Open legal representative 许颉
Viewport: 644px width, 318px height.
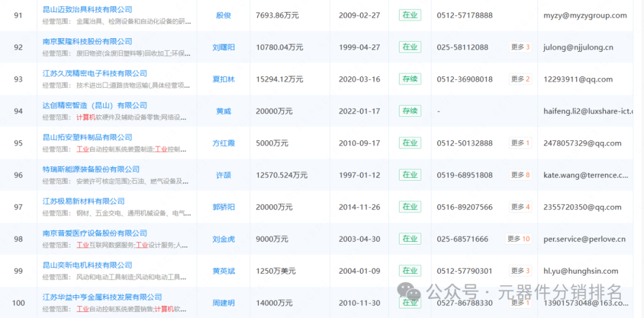[224, 175]
